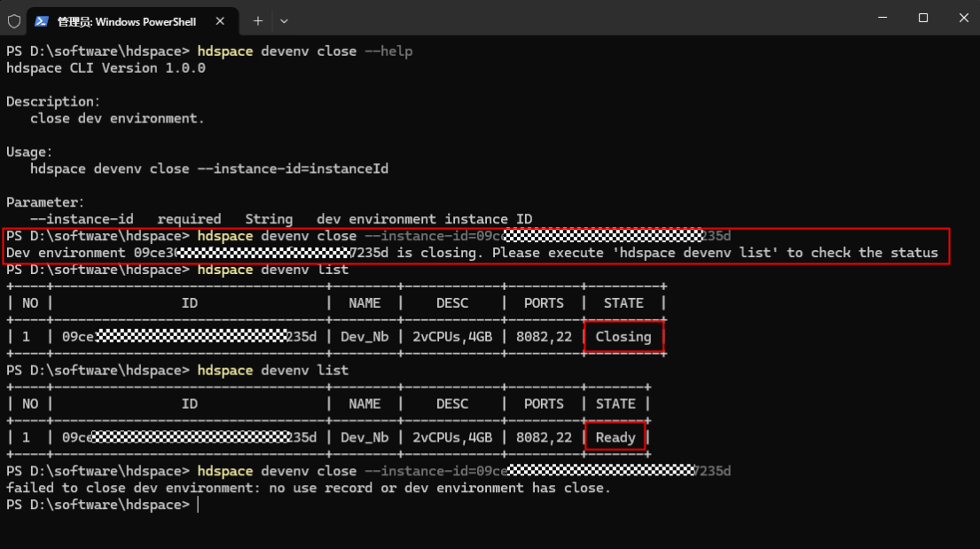This screenshot has height=549, width=980.
Task: Click the Closing state in the first table
Action: (x=623, y=336)
